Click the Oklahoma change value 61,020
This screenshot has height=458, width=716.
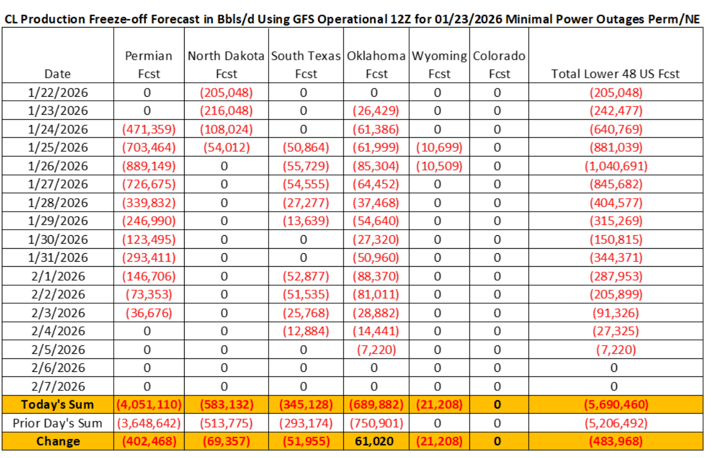[376, 440]
